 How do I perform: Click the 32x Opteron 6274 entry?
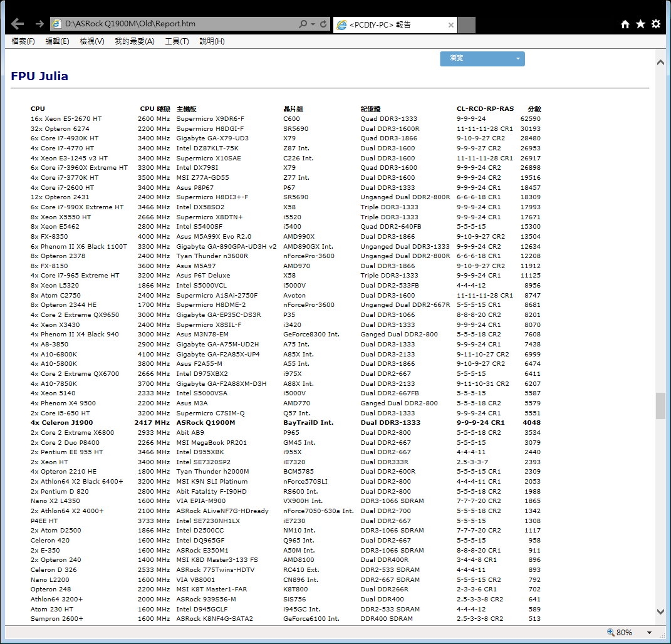60,128
